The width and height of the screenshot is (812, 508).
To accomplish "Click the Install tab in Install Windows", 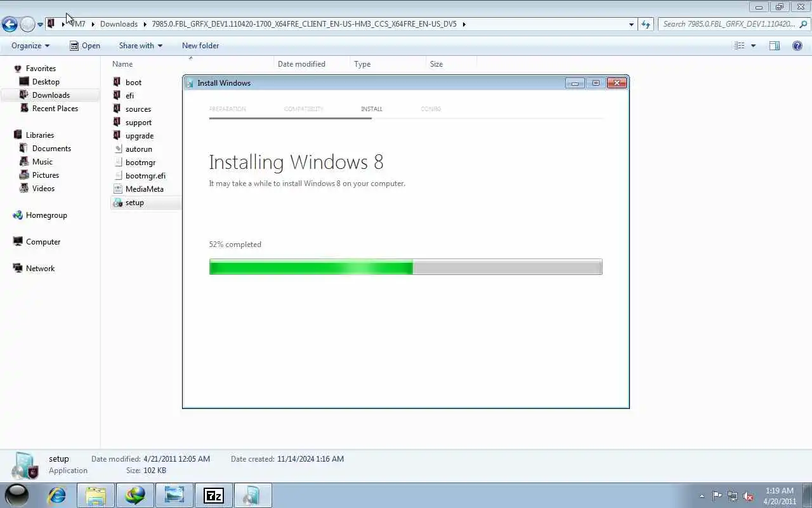I will point(372,109).
